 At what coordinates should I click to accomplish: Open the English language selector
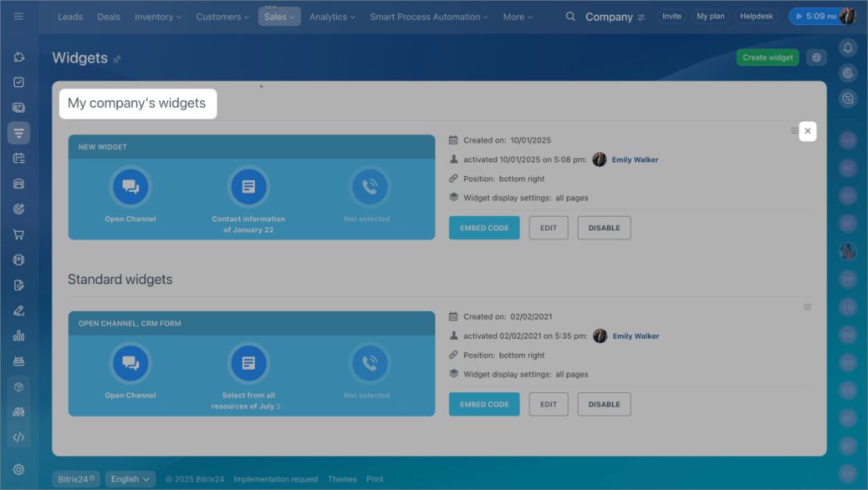(130, 479)
